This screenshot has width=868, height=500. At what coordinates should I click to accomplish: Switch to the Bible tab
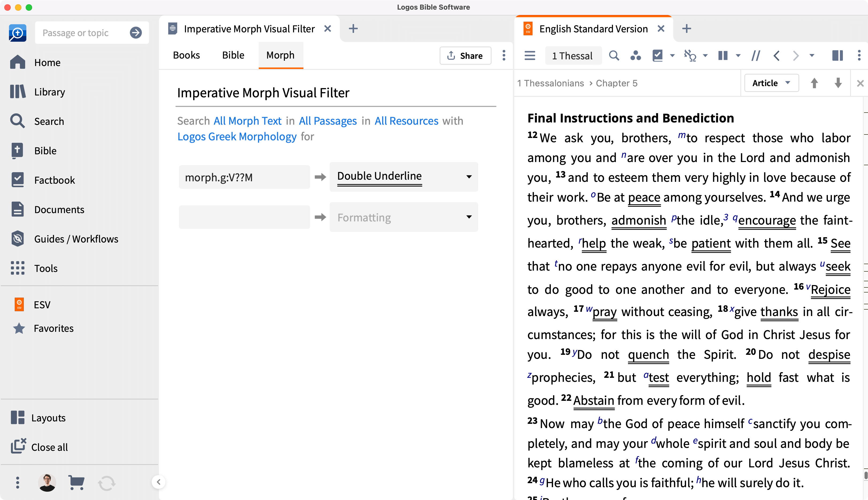pos(233,55)
